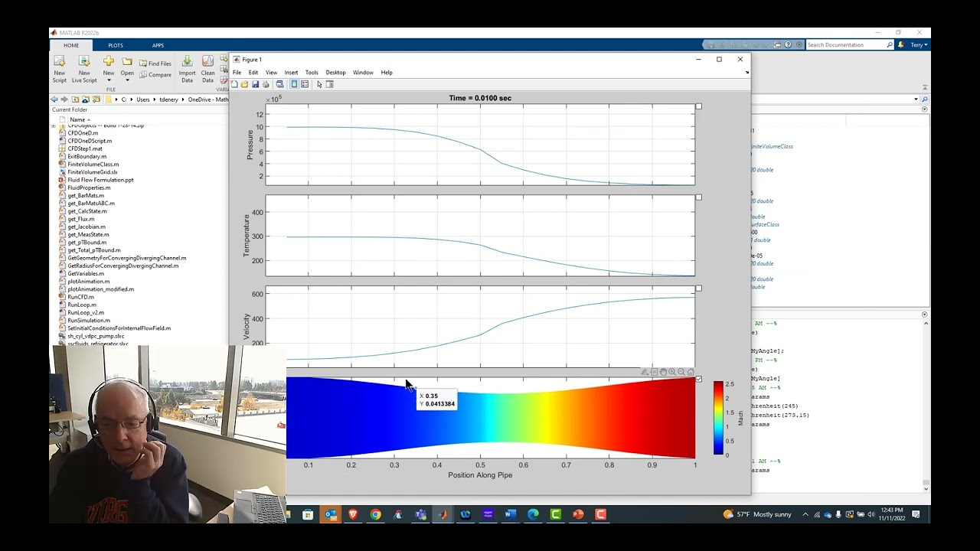Screen dimensions: 980x551
Task: Toggle Insert Legend in figure toolbar
Action: pos(305,84)
